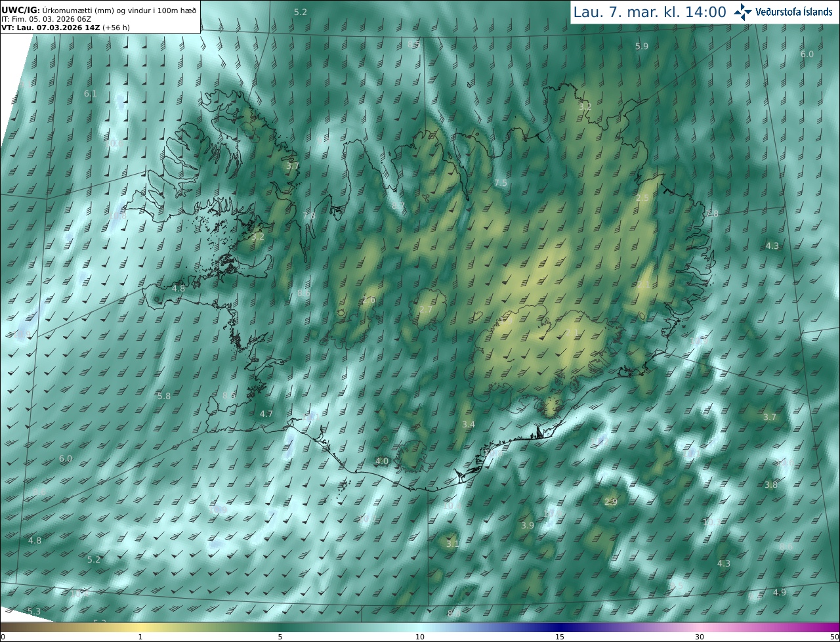Click the 5.3 value on the map

[34, 611]
